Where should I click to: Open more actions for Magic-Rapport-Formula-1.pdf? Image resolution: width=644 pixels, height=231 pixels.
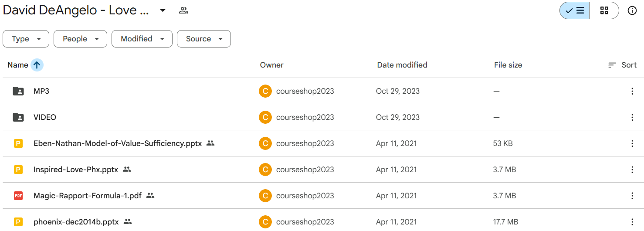click(x=632, y=196)
